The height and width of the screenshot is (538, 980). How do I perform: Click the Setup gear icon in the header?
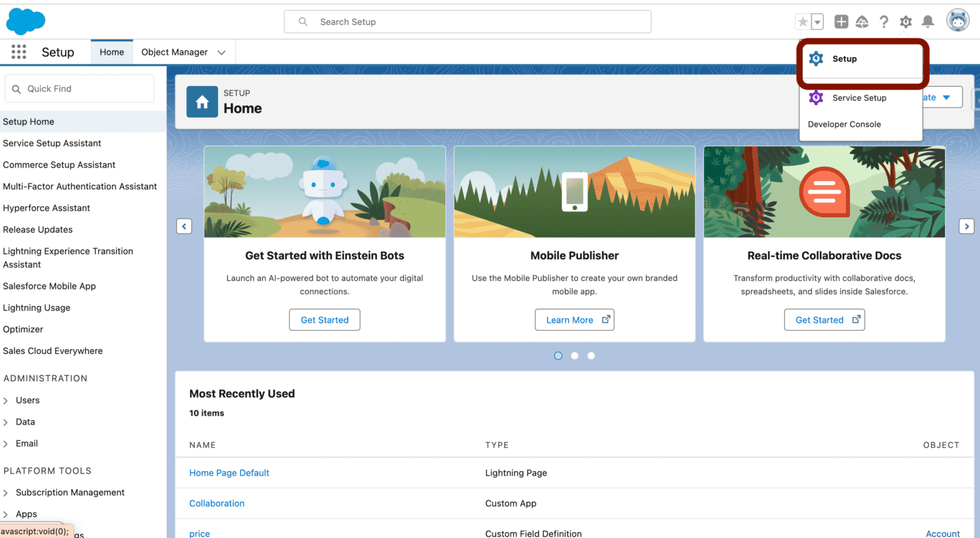(905, 21)
